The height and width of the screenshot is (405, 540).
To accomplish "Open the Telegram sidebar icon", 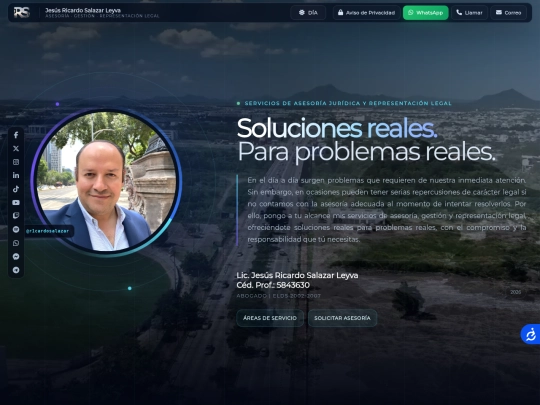I will (16, 270).
